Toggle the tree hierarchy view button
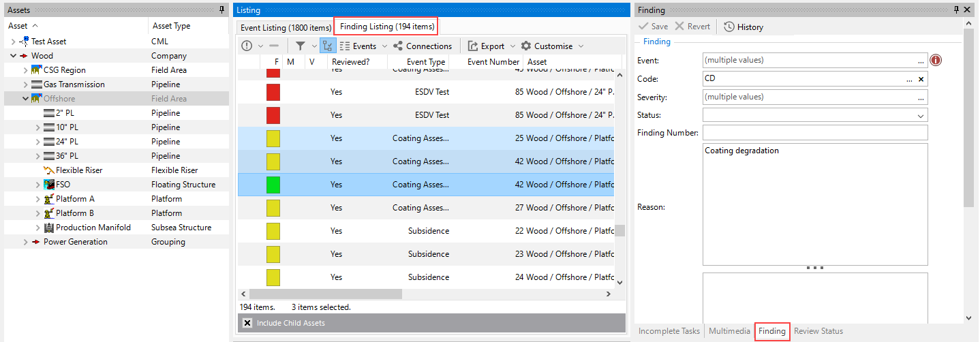Image resolution: width=980 pixels, height=342 pixels. coord(327,46)
